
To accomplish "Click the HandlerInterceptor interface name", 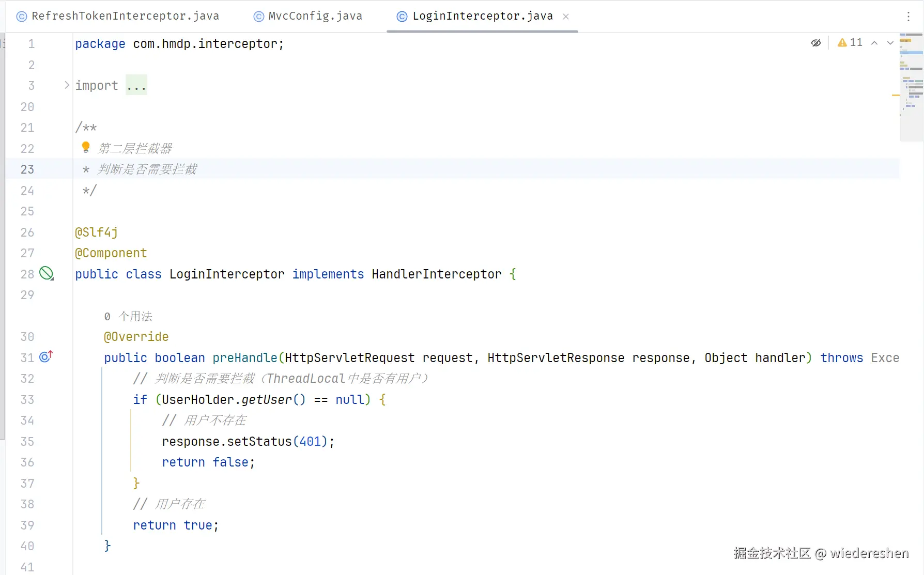I will [x=437, y=274].
